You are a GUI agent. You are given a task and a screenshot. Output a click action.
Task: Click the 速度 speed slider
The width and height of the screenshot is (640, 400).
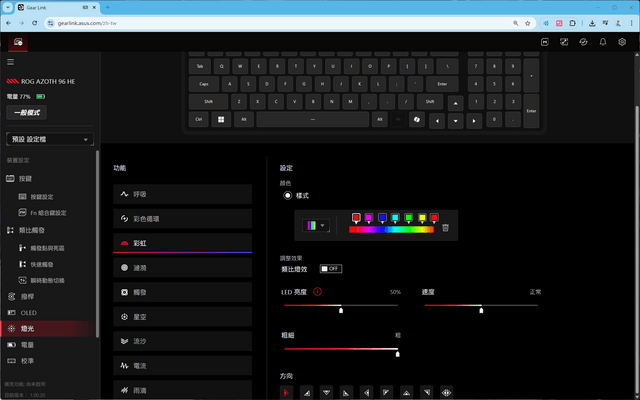pos(481,305)
